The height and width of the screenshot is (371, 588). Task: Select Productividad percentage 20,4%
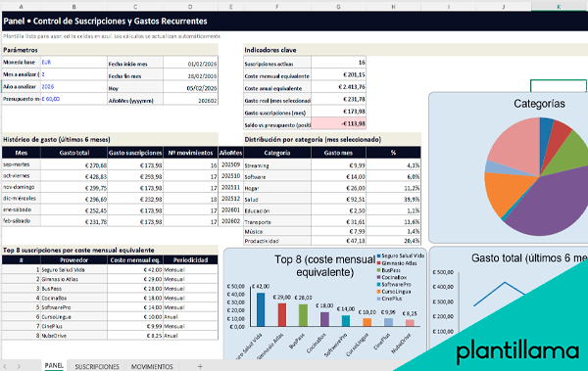(x=393, y=241)
